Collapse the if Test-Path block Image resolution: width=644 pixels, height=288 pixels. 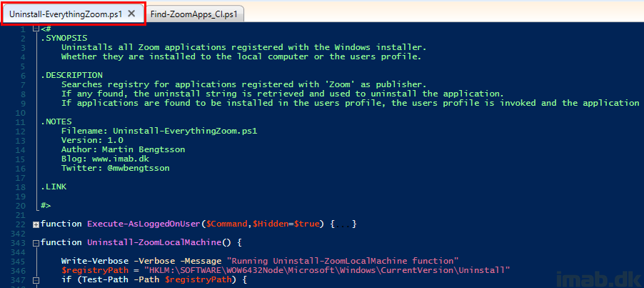pos(36,280)
